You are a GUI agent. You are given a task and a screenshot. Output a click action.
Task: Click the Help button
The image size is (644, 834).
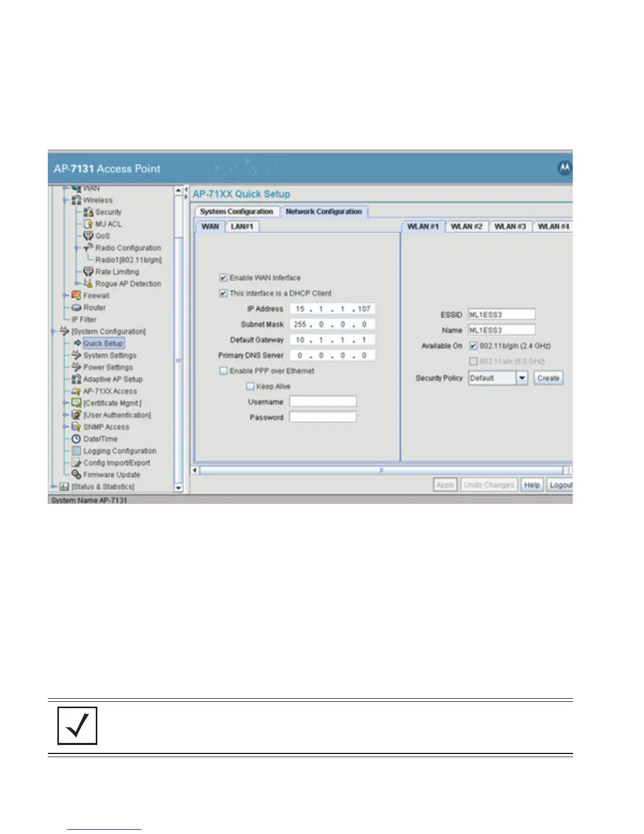point(532,485)
